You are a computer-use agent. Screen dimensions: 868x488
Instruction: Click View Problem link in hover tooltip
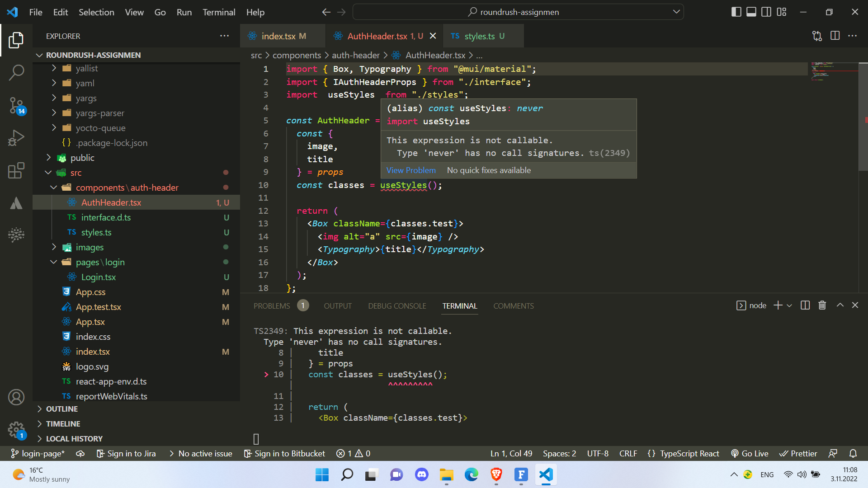pos(411,170)
